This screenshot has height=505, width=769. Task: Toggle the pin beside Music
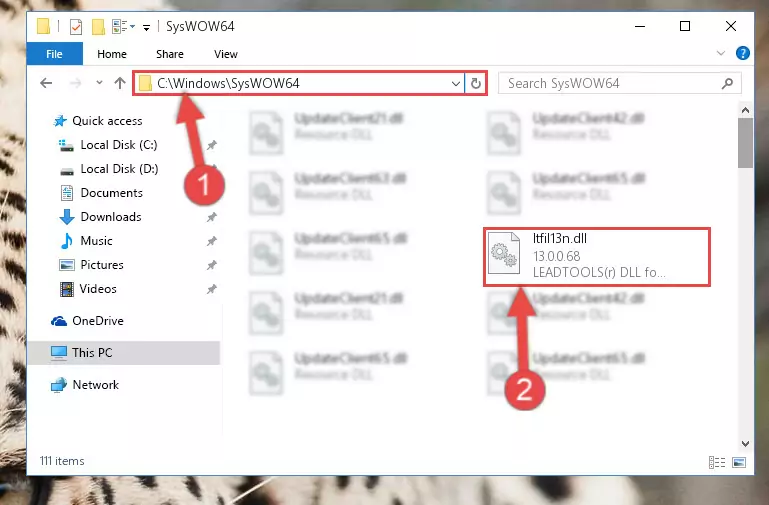click(211, 241)
